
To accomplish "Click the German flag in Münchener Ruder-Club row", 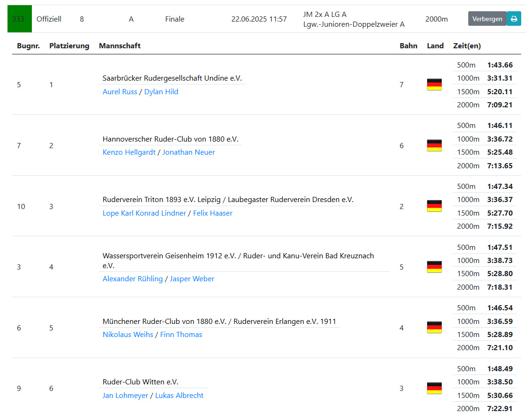I will click(x=435, y=328).
